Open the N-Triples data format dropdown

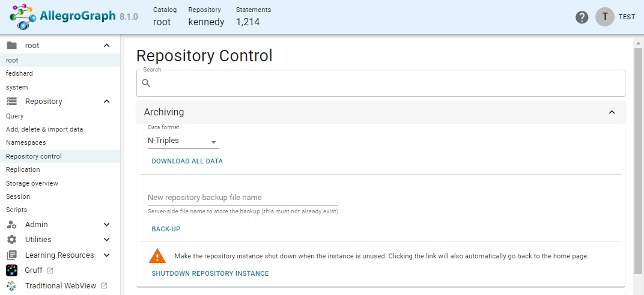[183, 141]
